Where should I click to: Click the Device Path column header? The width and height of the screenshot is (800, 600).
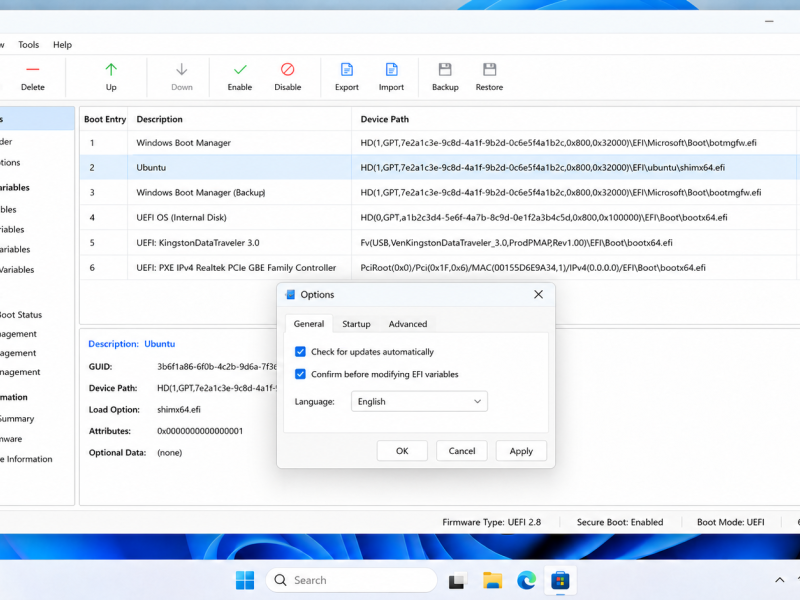574,119
